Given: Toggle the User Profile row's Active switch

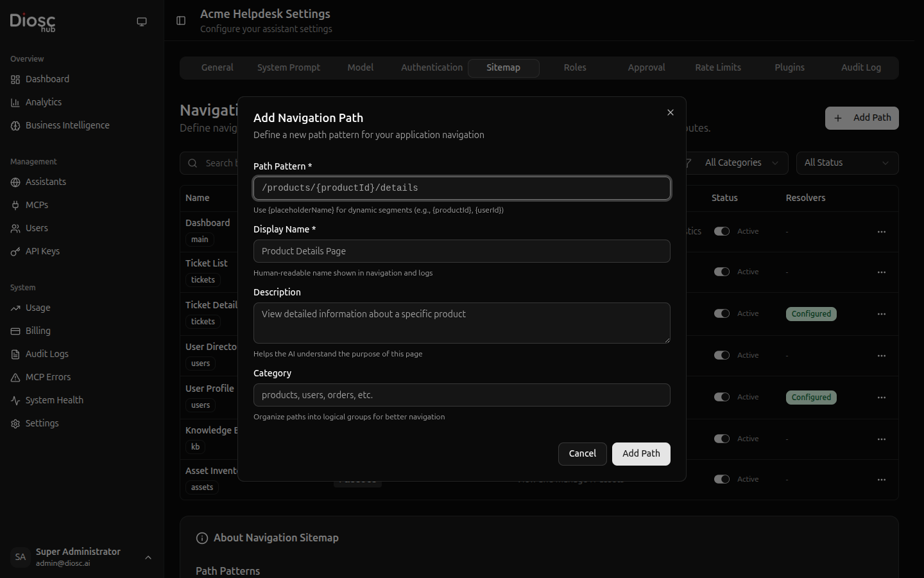Looking at the screenshot, I should click(x=721, y=397).
